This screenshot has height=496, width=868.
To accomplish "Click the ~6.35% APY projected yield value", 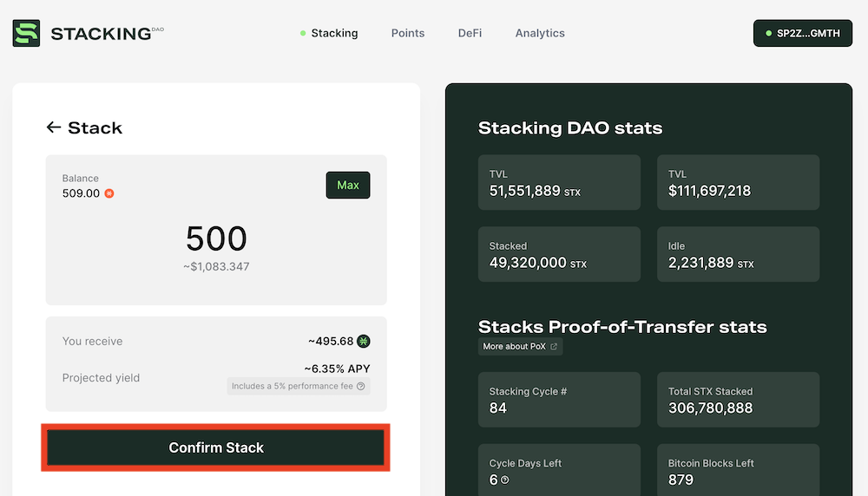I will tap(337, 369).
